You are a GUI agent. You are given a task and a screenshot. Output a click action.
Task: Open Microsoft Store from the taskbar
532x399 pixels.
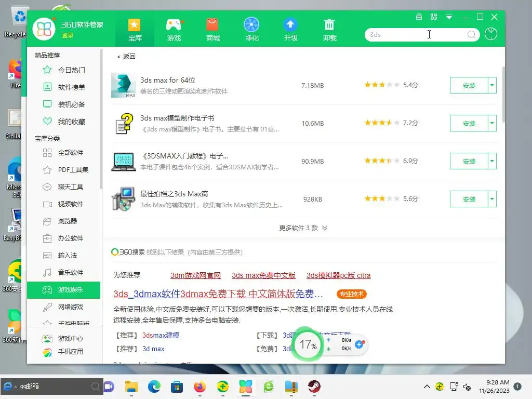[x=177, y=387]
